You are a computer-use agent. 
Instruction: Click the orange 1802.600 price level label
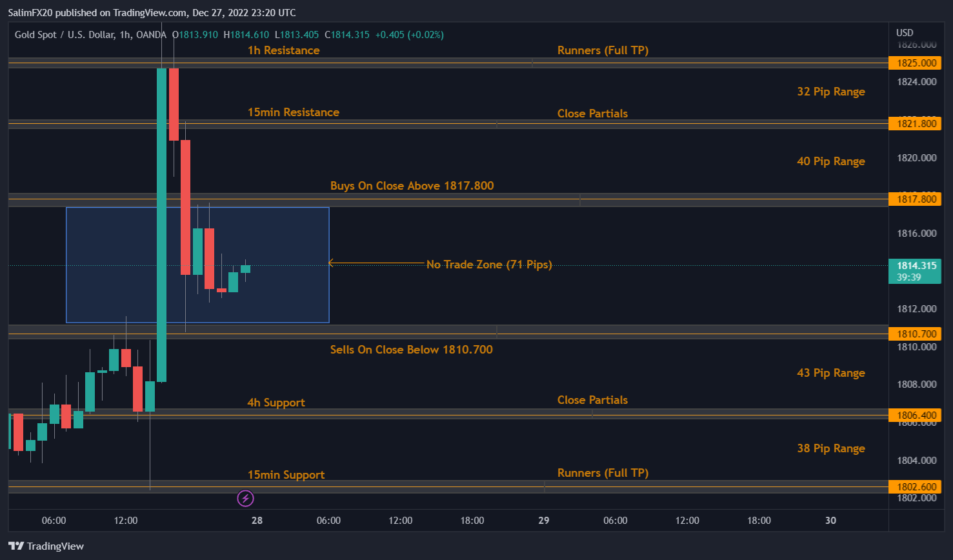point(916,486)
